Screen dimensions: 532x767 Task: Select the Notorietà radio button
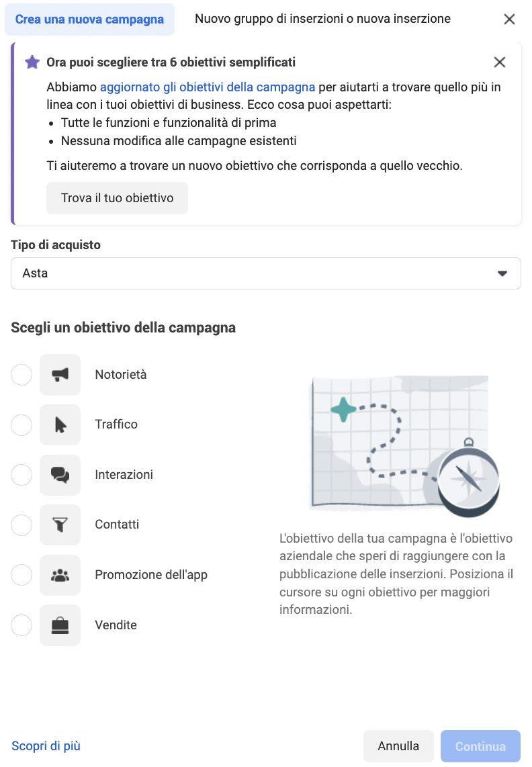pos(21,375)
